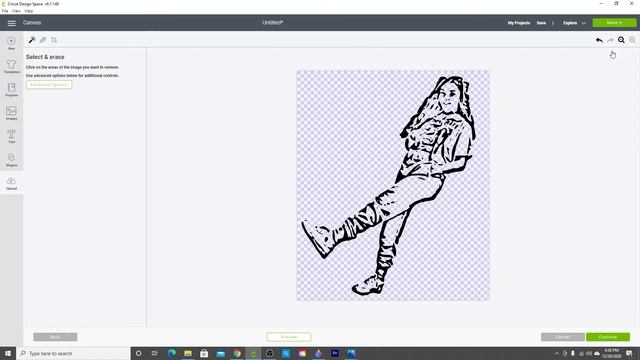Open Microsoft Store from taskbar
The image size is (640, 360).
[x=204, y=353]
